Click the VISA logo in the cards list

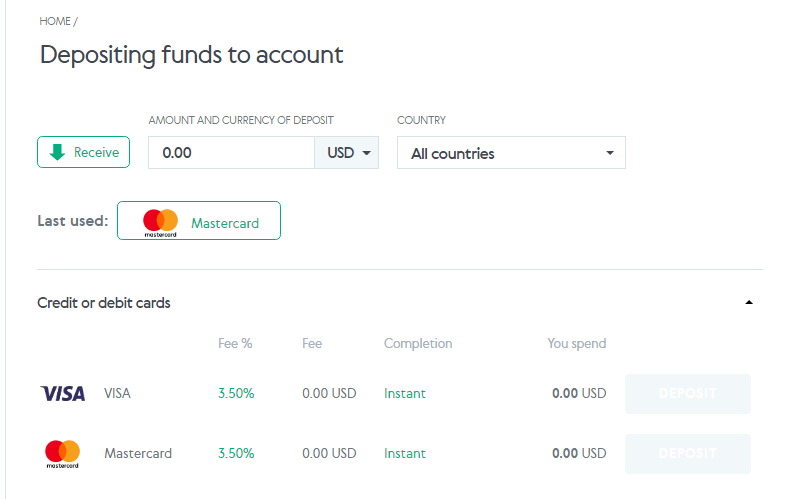click(x=63, y=394)
